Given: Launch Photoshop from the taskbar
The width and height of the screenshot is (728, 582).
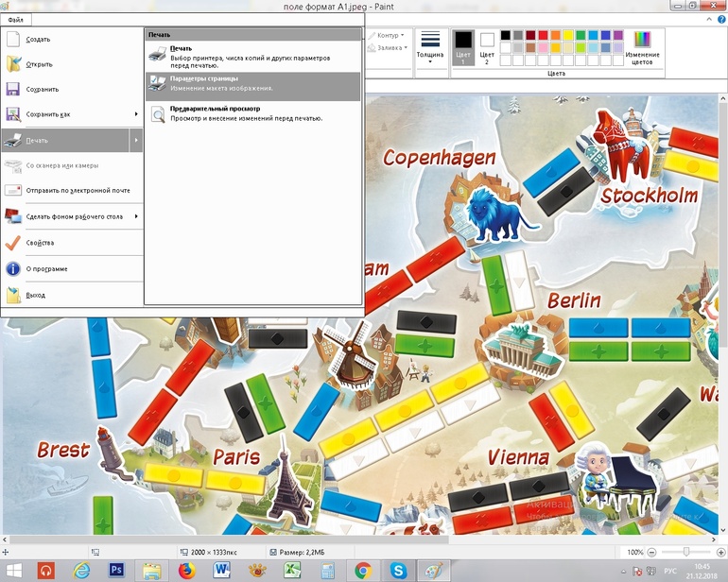Looking at the screenshot, I should pos(117,570).
